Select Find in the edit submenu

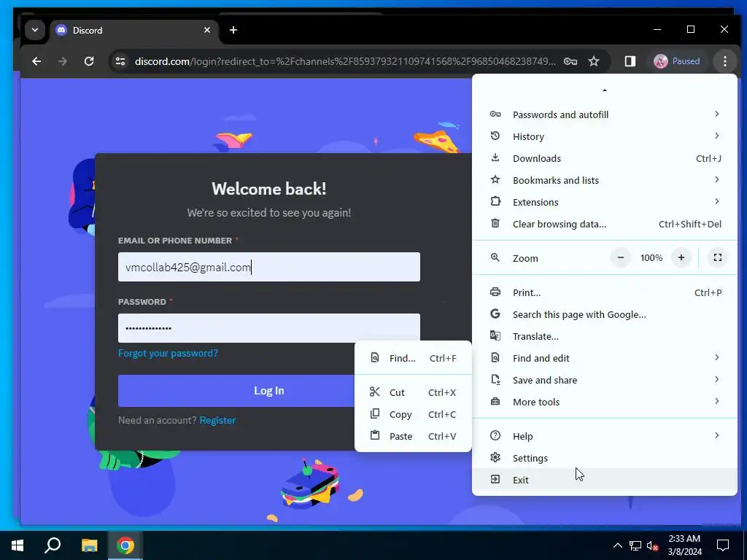click(413, 358)
